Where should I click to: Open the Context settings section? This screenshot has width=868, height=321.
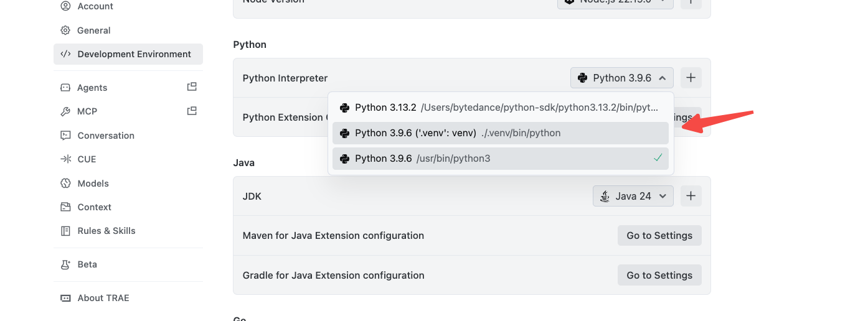coord(93,207)
